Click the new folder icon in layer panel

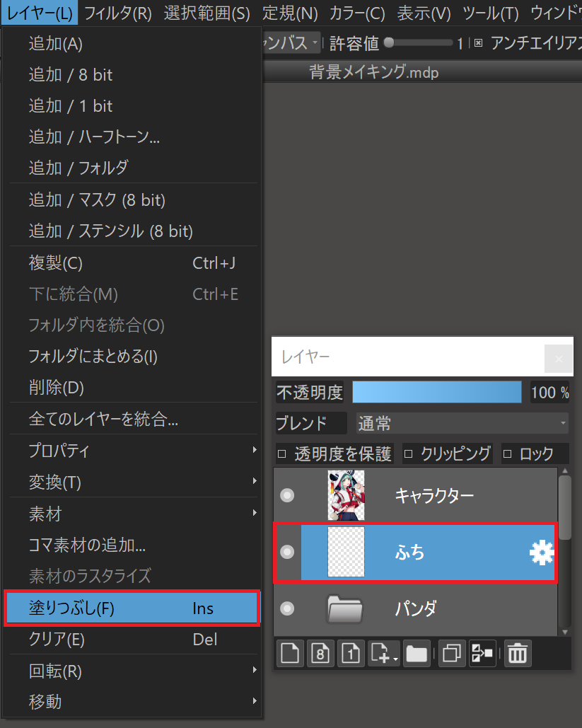tap(417, 654)
